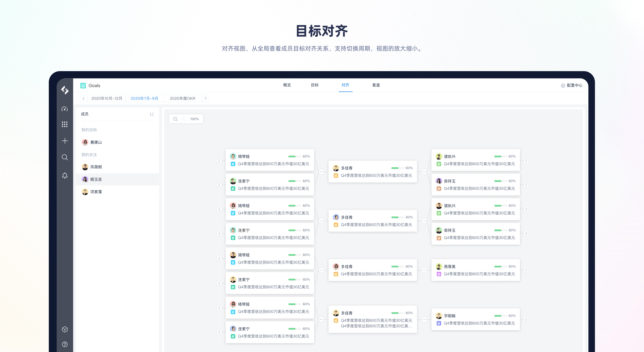This screenshot has height=352, width=644.
Task: Switch to the 复盘 tab
Action: coord(376,85)
